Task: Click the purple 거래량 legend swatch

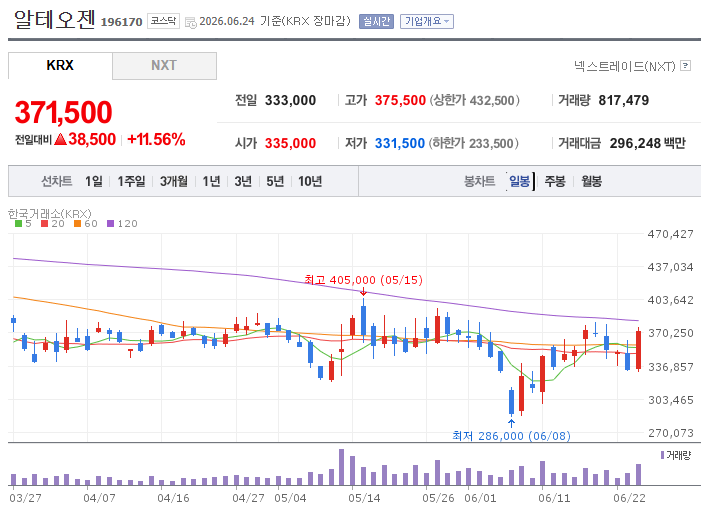Action: coord(663,455)
